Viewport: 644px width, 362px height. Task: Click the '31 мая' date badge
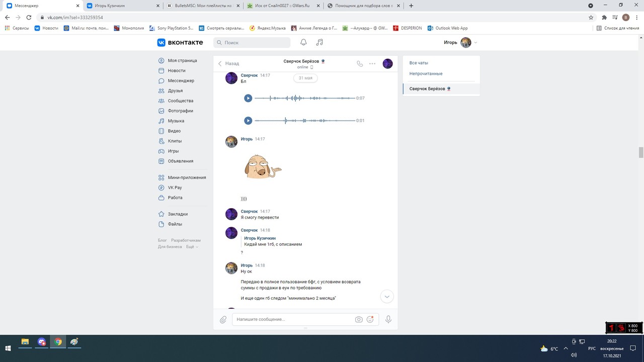pos(305,78)
